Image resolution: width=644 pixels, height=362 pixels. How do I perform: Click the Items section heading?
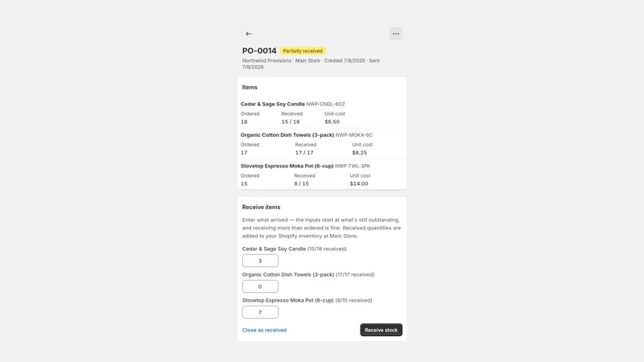click(250, 88)
